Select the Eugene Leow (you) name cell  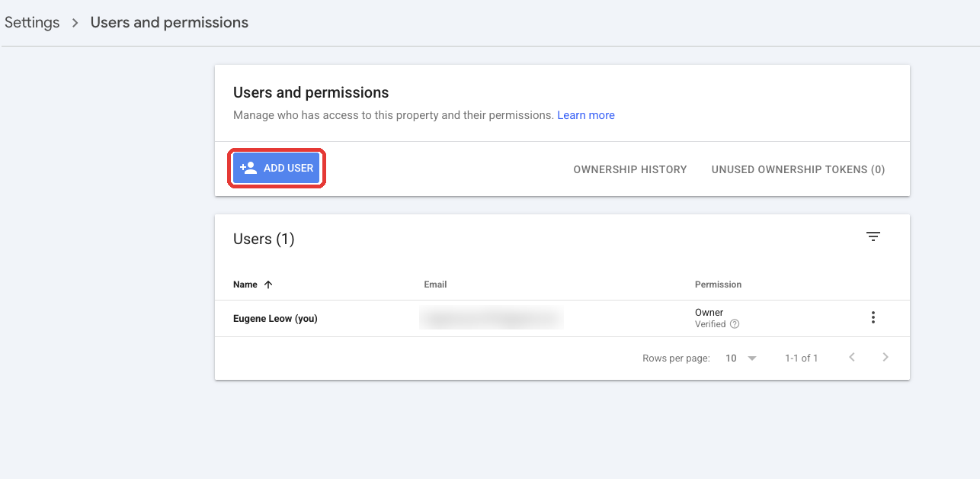click(x=275, y=319)
